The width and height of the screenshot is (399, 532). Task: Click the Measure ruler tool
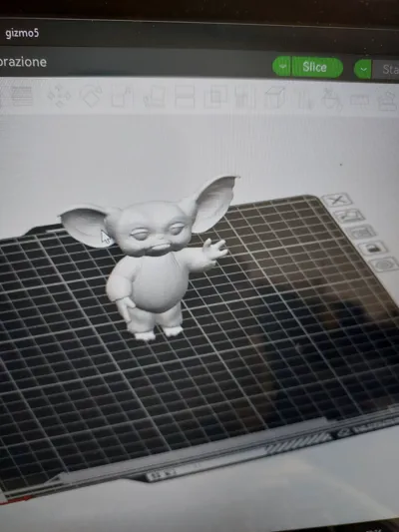359,100
